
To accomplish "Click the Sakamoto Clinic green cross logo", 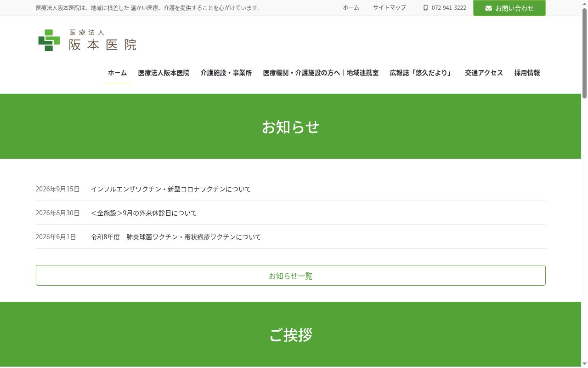I will [49, 40].
